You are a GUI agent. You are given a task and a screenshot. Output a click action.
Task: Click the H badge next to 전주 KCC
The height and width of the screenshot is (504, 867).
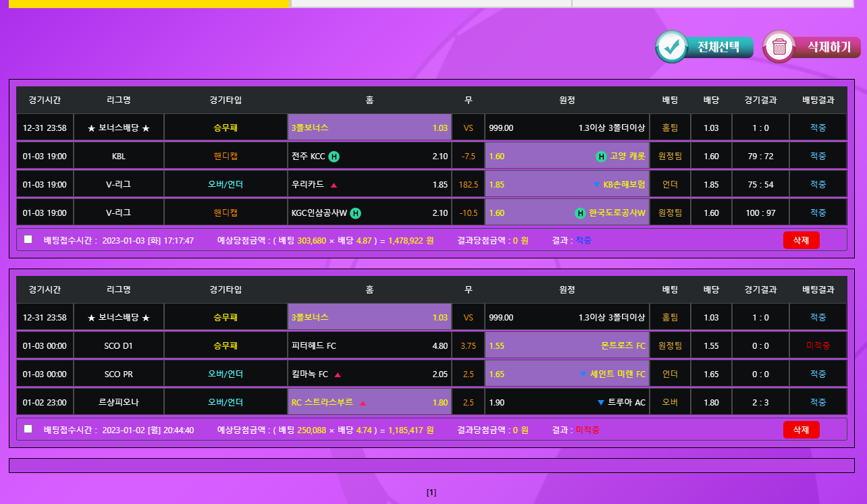pyautogui.click(x=334, y=157)
